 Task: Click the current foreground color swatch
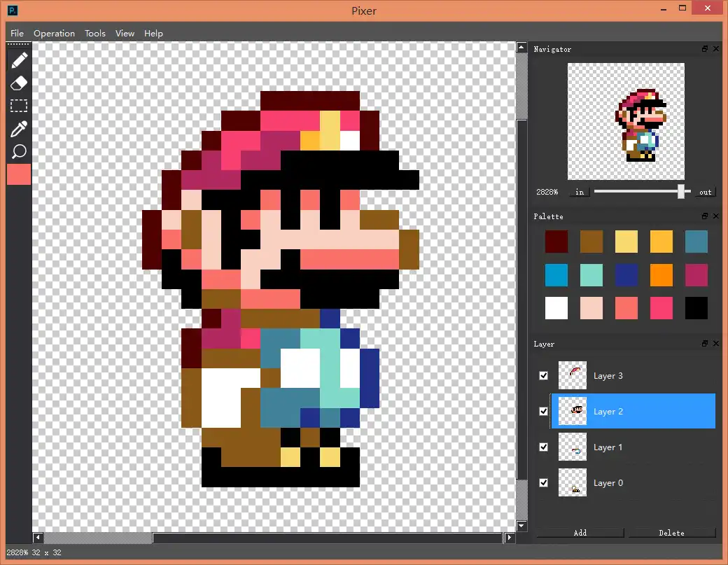tap(19, 174)
